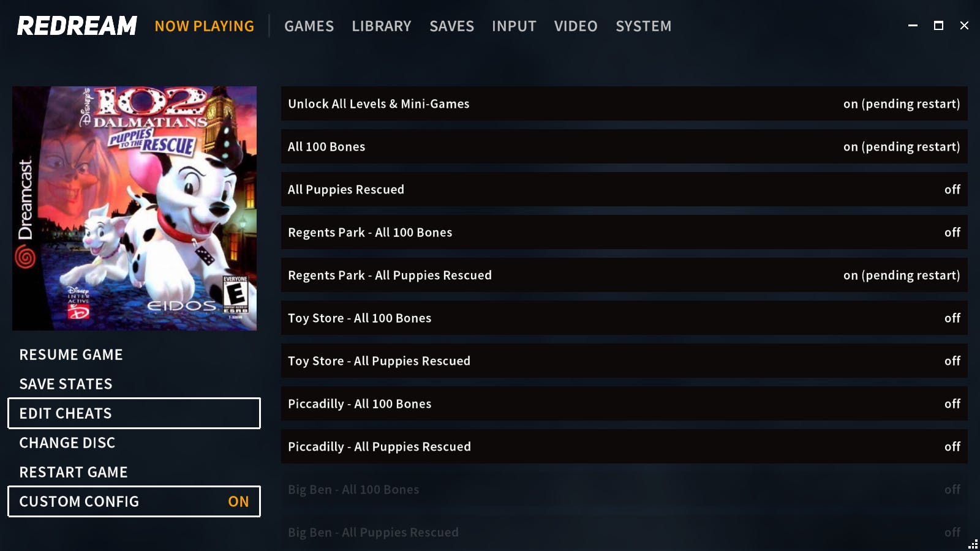Disable Unlock All Levels & Mini-Games cheat
Viewport: 980px width, 551px height.
(x=624, y=103)
